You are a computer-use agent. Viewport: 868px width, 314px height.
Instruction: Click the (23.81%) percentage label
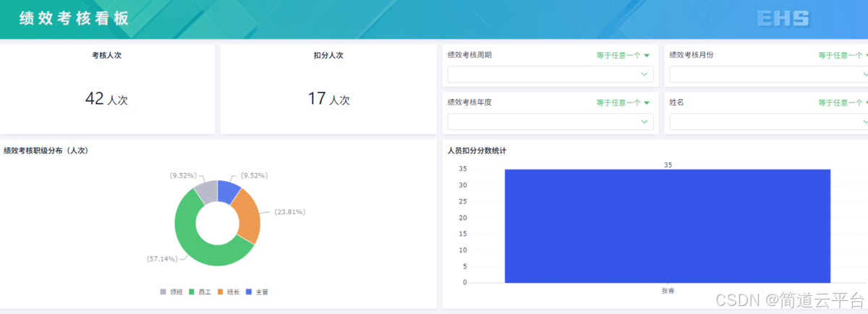pos(289,212)
